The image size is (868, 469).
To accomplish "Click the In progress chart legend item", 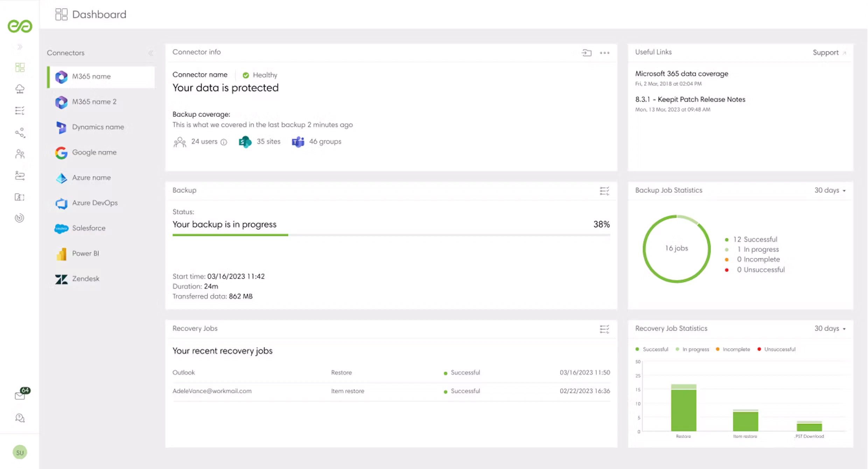I will 692,349.
